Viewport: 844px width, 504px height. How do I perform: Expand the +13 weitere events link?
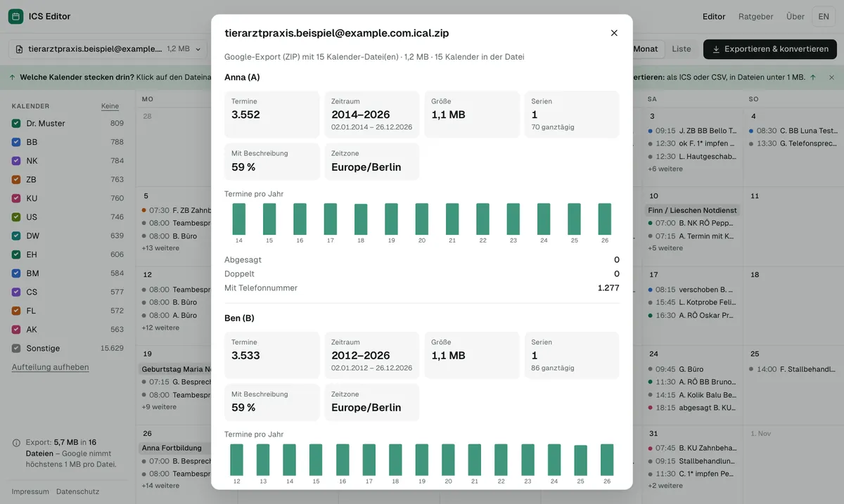[160, 248]
